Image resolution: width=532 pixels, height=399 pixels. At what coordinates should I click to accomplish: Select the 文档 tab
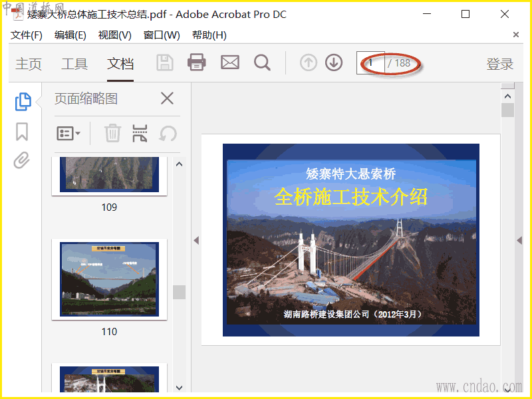click(x=120, y=64)
